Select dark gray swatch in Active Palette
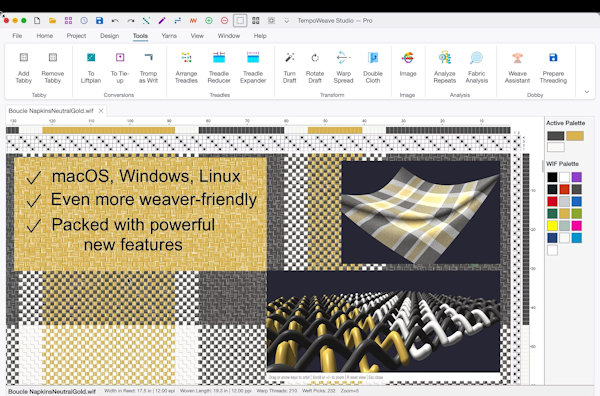The height and width of the screenshot is (396, 600). [555, 136]
